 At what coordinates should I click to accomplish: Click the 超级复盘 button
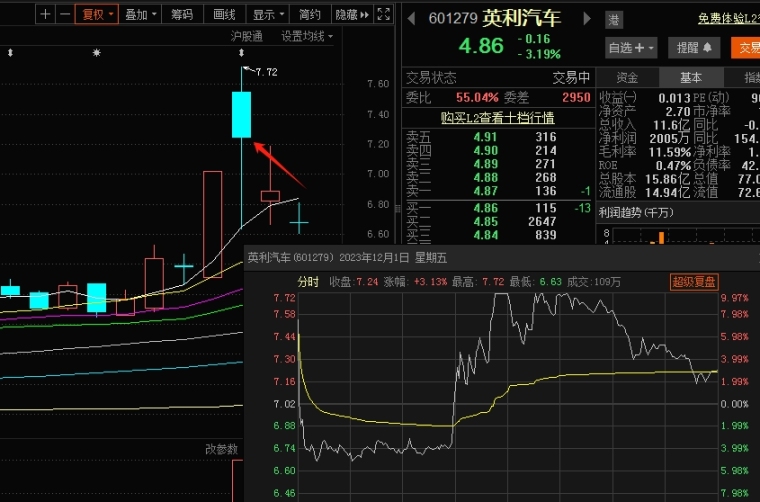click(x=694, y=282)
